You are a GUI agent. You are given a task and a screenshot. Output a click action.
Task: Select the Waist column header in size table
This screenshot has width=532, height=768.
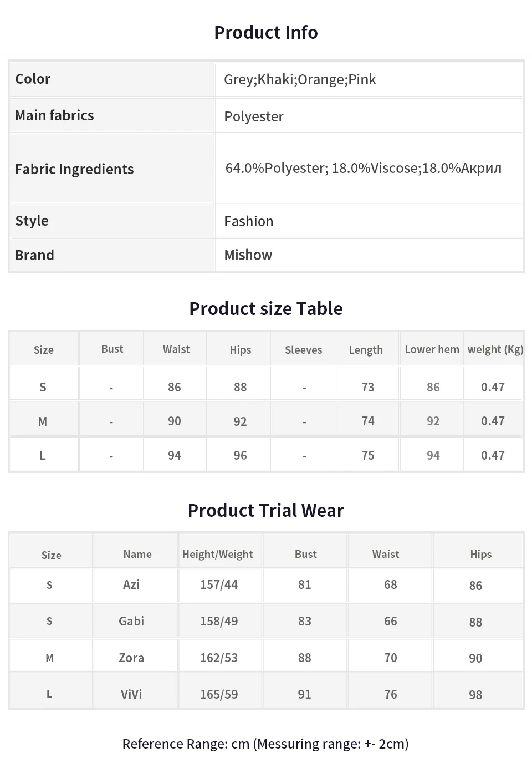click(x=176, y=349)
